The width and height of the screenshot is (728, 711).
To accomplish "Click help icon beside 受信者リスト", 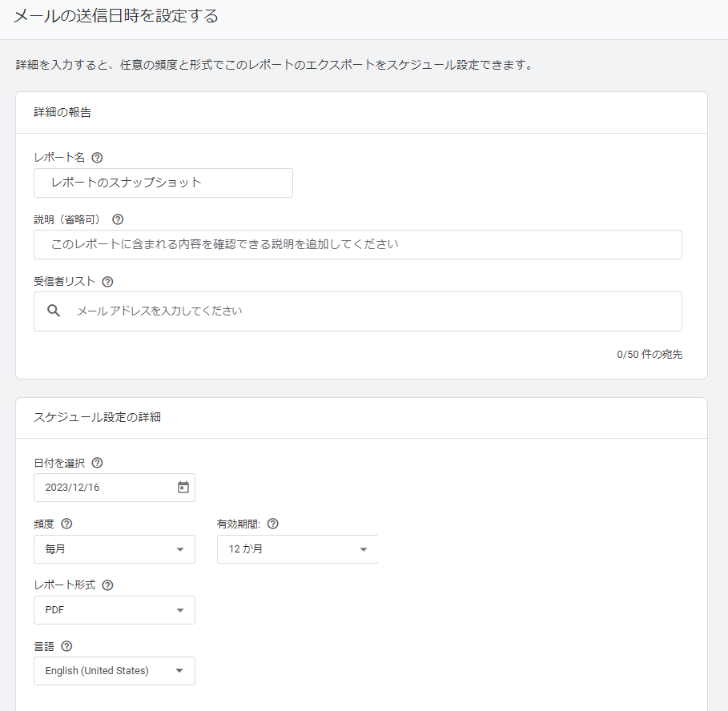I will [x=107, y=282].
